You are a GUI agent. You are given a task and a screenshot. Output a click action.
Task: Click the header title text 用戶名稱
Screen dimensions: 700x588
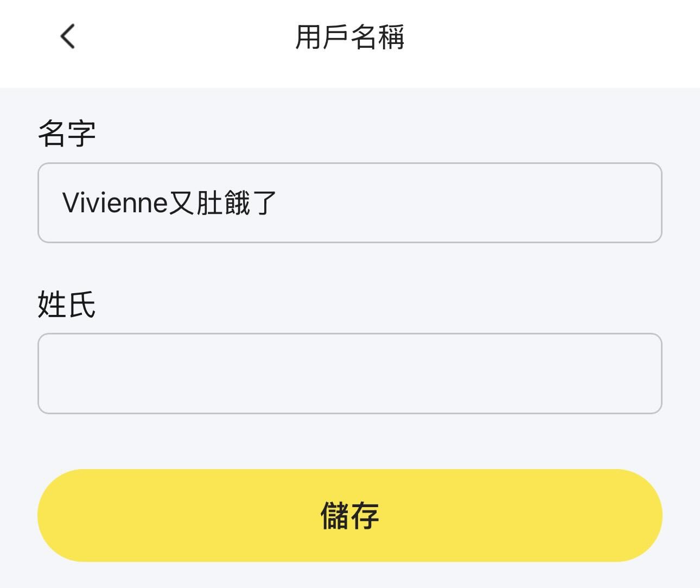(x=349, y=37)
